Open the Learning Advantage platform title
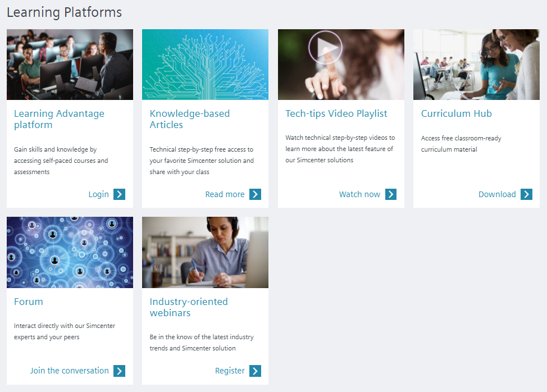The height and width of the screenshot is (392, 547). coord(59,119)
